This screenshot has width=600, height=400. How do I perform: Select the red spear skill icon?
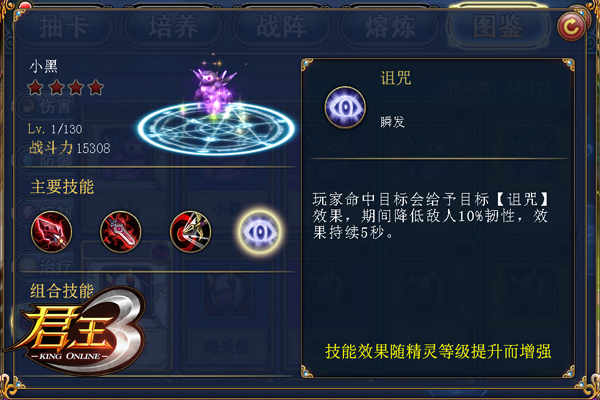(x=51, y=232)
